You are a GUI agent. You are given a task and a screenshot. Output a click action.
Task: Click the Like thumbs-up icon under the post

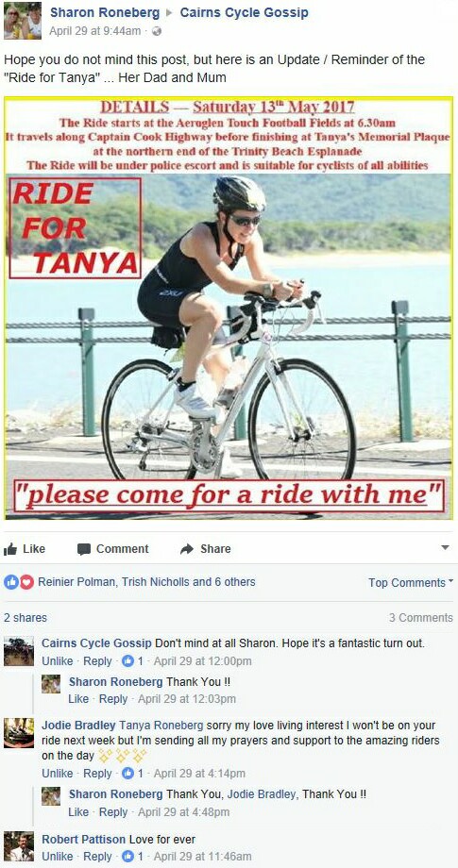[x=10, y=549]
